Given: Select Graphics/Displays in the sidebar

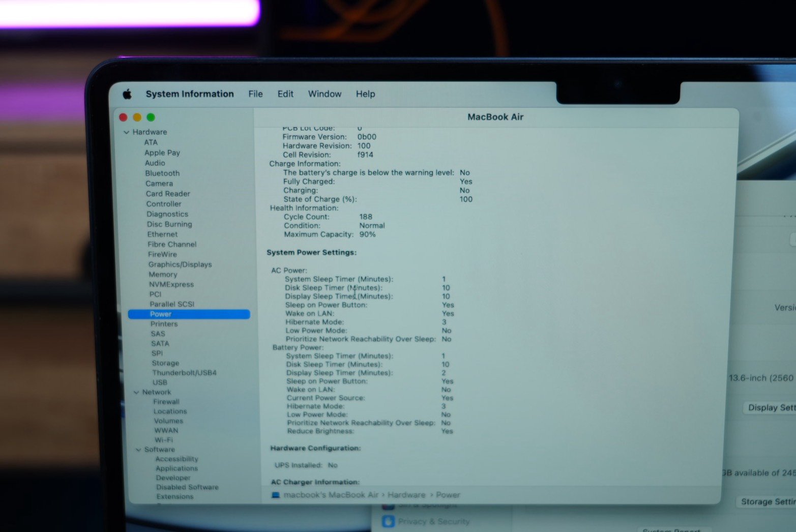Looking at the screenshot, I should (180, 264).
